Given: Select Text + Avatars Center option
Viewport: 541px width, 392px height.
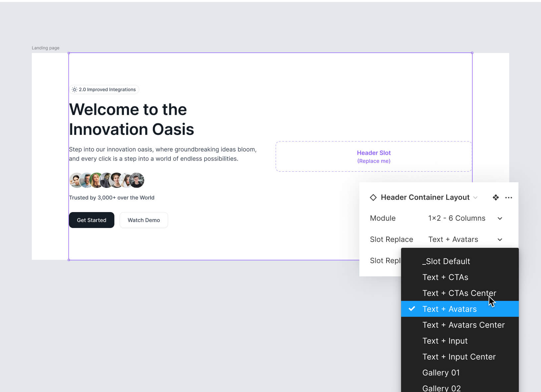Looking at the screenshot, I should [463, 325].
